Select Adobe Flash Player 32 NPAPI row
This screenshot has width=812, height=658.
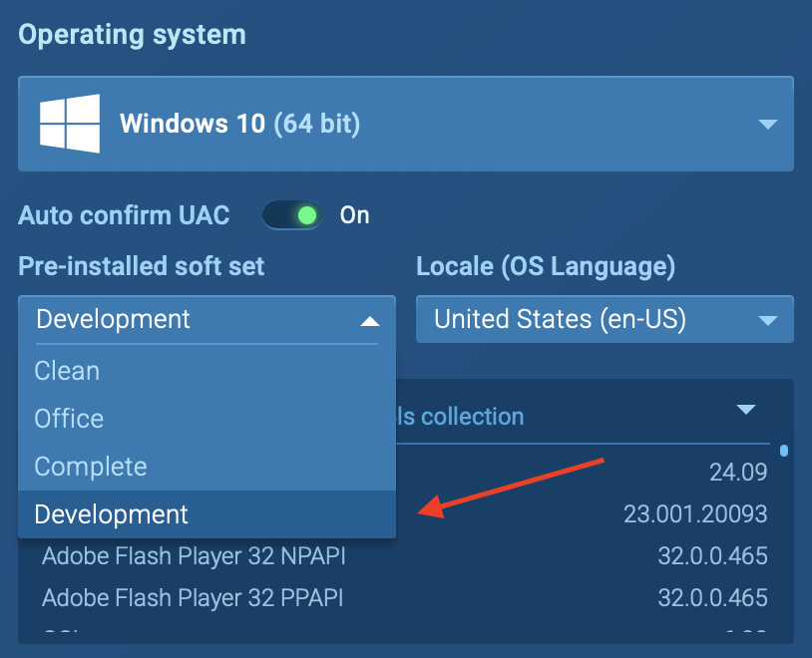click(201, 555)
